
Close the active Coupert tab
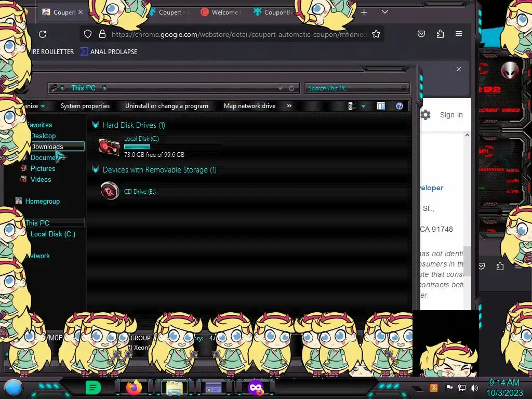click(x=81, y=12)
